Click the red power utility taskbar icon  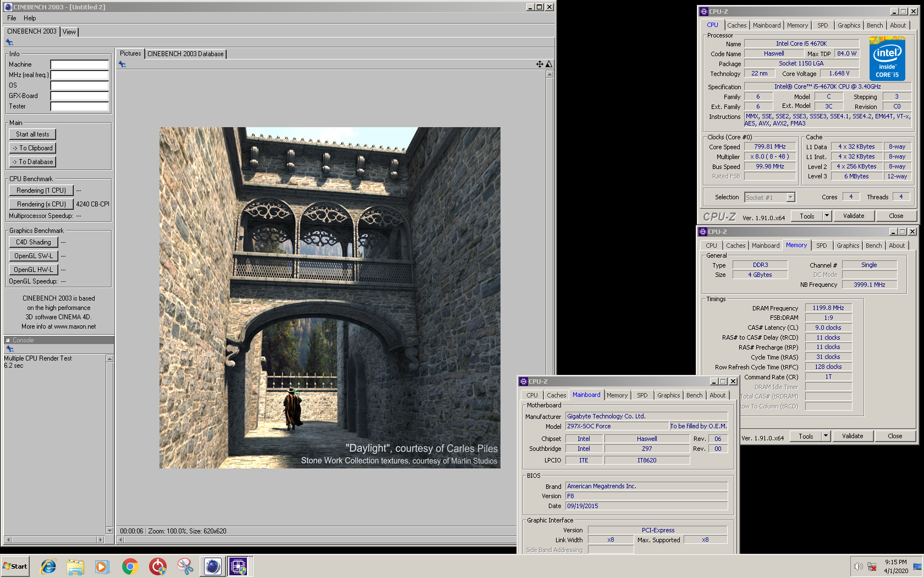[157, 566]
